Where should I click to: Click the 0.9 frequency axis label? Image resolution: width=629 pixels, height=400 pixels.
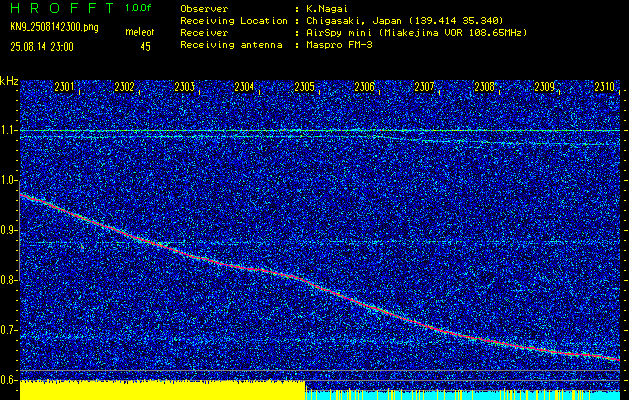(8, 230)
